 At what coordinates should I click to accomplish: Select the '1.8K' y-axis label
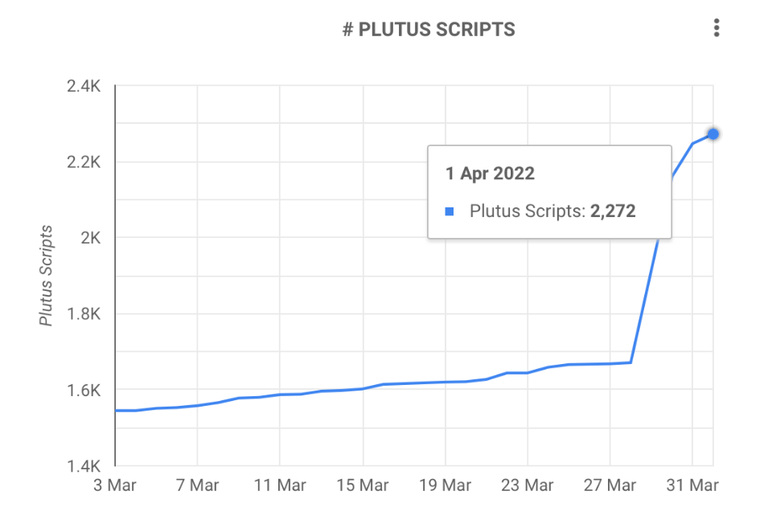point(83,314)
